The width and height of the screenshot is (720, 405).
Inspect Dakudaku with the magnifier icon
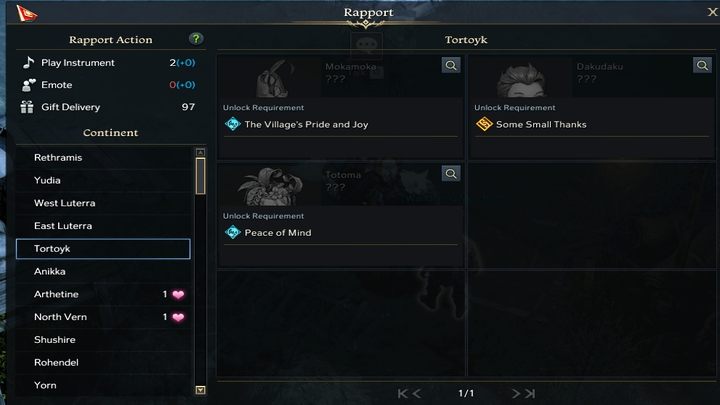[702, 65]
